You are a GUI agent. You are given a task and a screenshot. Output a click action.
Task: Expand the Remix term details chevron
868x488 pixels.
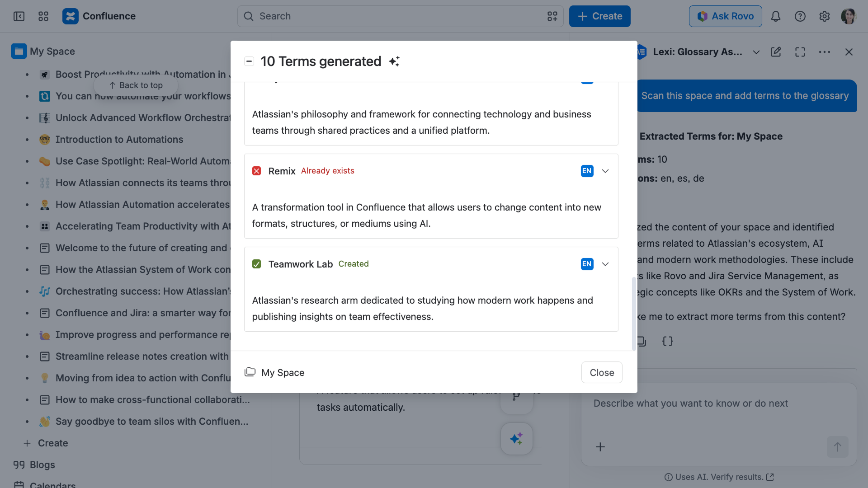click(x=605, y=171)
